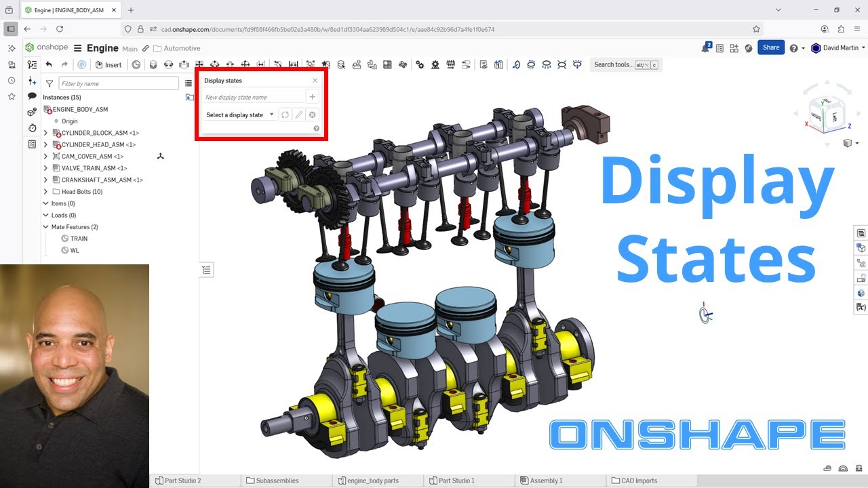Click the delete display state icon
868x488 pixels.
[x=313, y=115]
